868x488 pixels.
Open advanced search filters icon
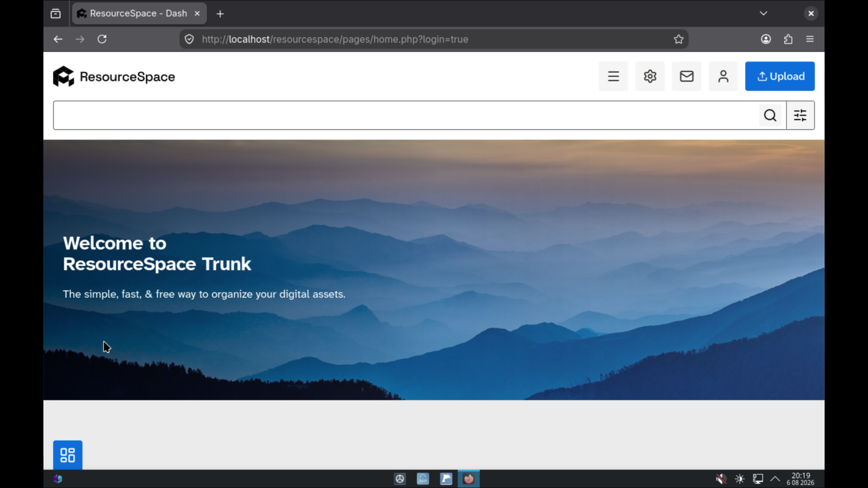(x=800, y=115)
